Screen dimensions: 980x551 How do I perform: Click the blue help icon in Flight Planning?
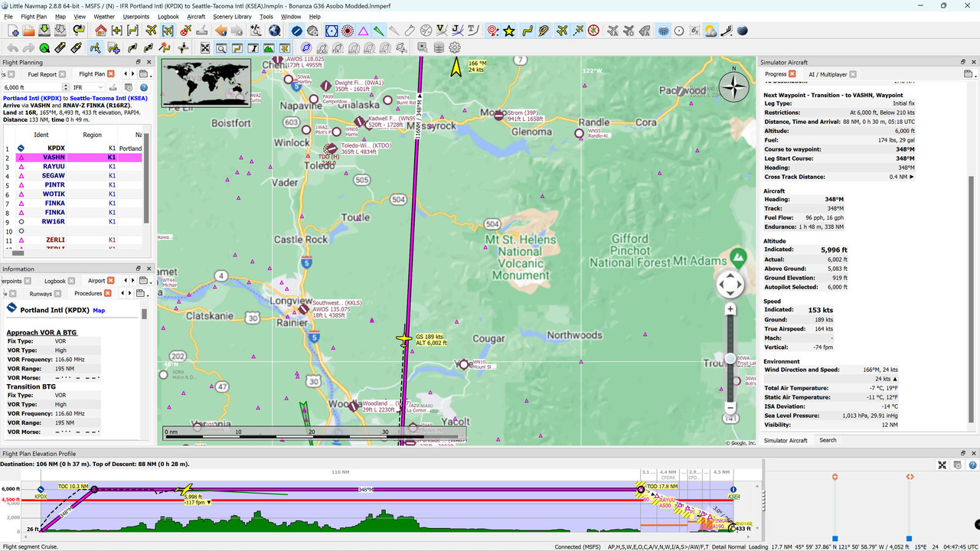click(x=144, y=87)
